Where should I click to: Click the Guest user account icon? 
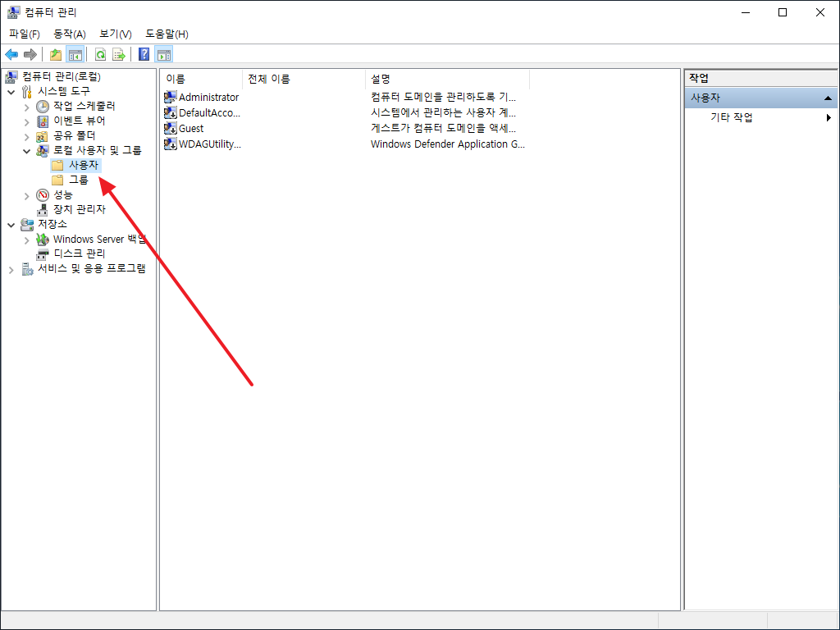coord(171,128)
